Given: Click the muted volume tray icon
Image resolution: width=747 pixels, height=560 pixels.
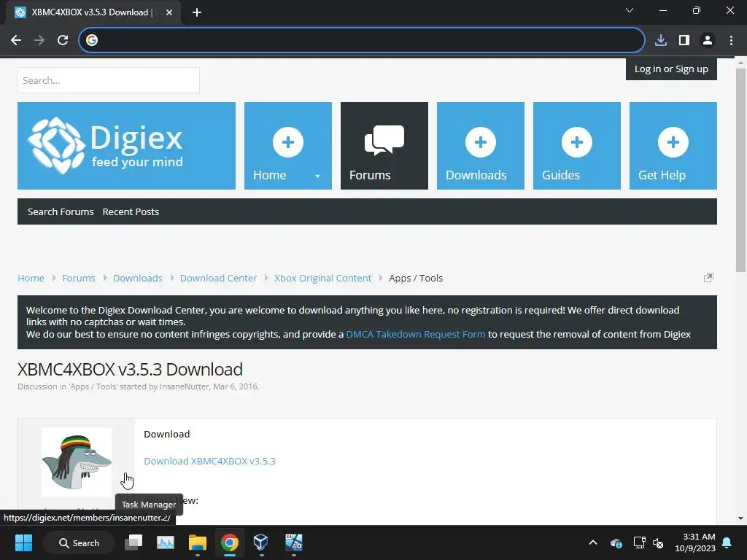Looking at the screenshot, I should 659,542.
